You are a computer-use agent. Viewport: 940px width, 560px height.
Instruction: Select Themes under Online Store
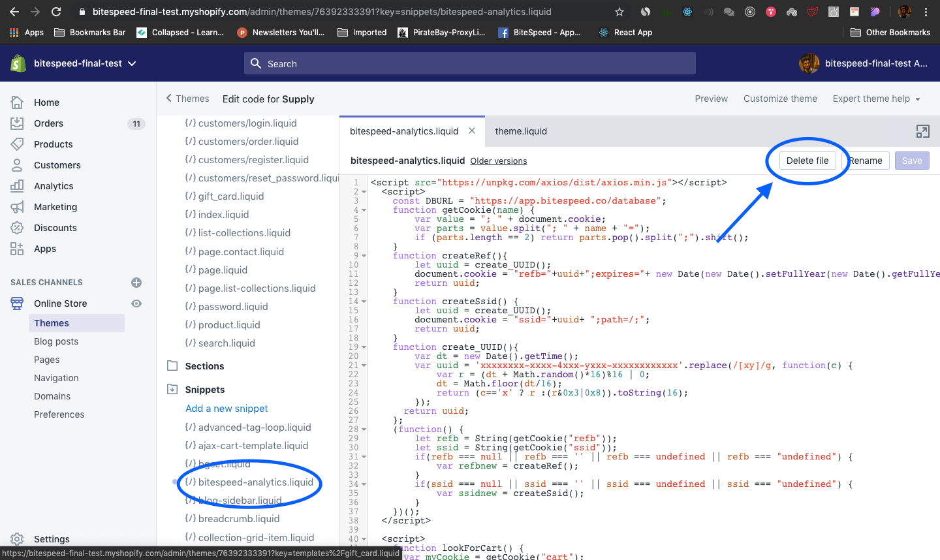click(76, 323)
